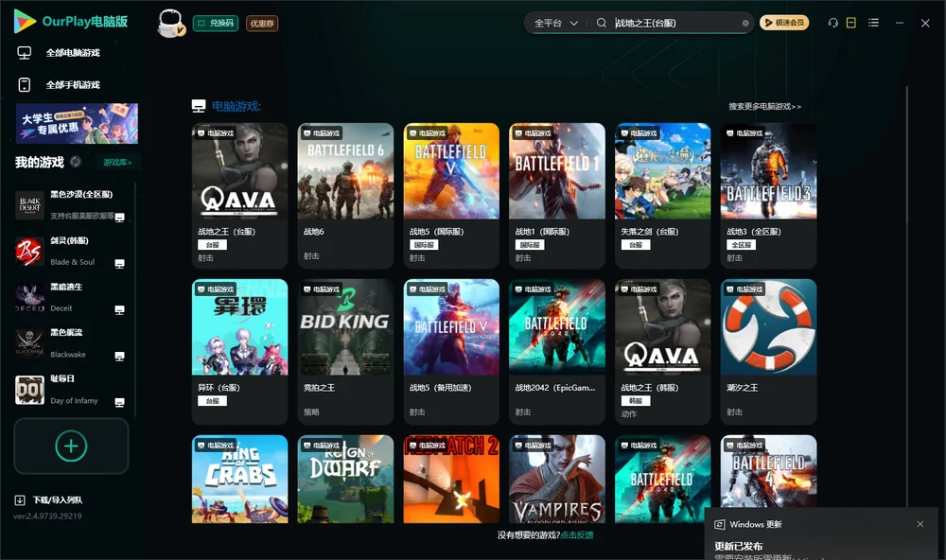The height and width of the screenshot is (560, 946).
Task: Open 失落之剑 (台服) card
Action: 662,196
